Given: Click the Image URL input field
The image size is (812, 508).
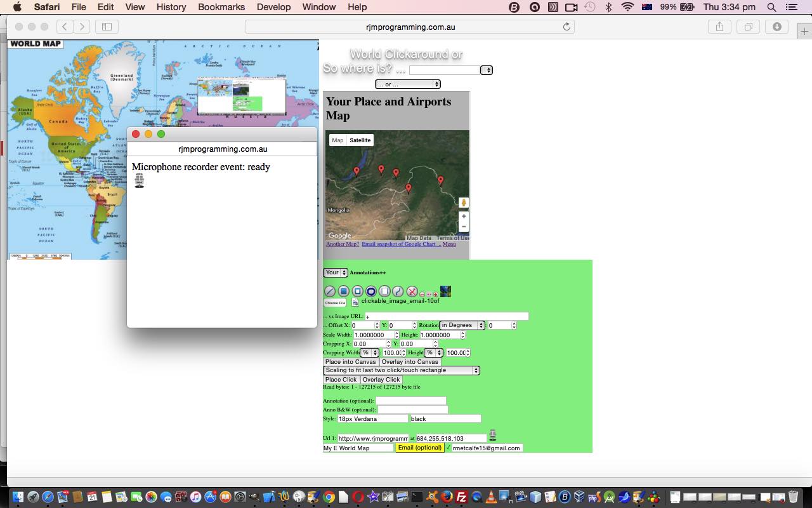Looking at the screenshot, I should click(x=447, y=316).
